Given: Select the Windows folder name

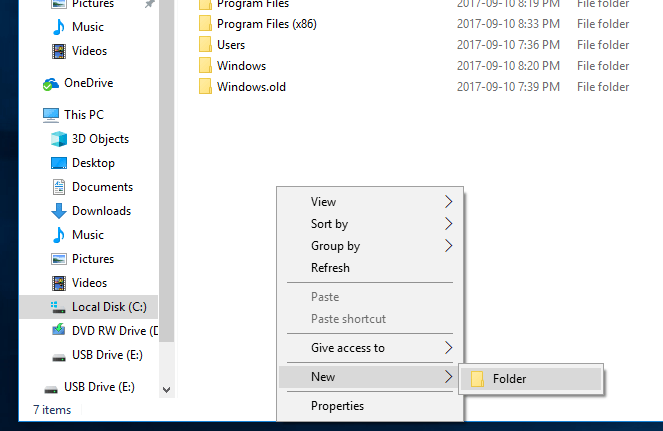Looking at the screenshot, I should (241, 66).
